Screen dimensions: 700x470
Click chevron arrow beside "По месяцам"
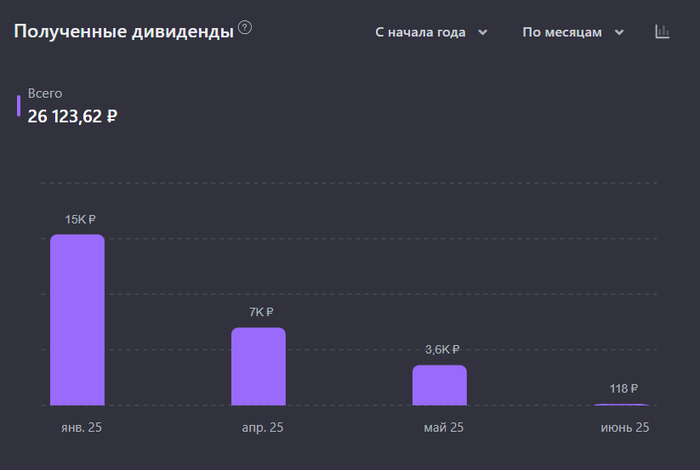click(619, 33)
